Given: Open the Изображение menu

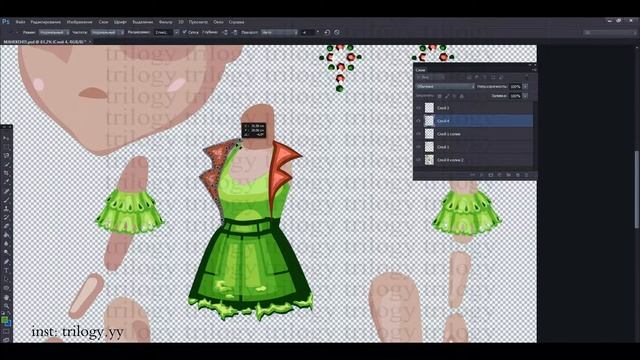Looking at the screenshot, I should click(x=80, y=22).
